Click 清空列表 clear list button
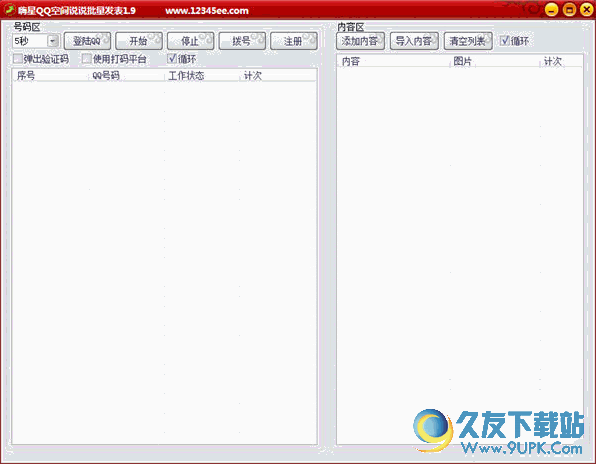The width and height of the screenshot is (596, 464). (468, 41)
